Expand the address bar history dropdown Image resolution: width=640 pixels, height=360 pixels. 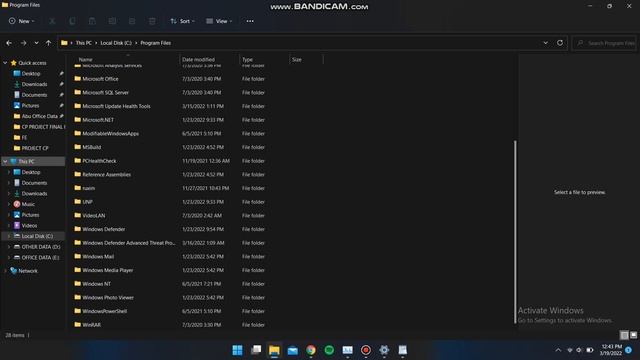click(x=546, y=43)
